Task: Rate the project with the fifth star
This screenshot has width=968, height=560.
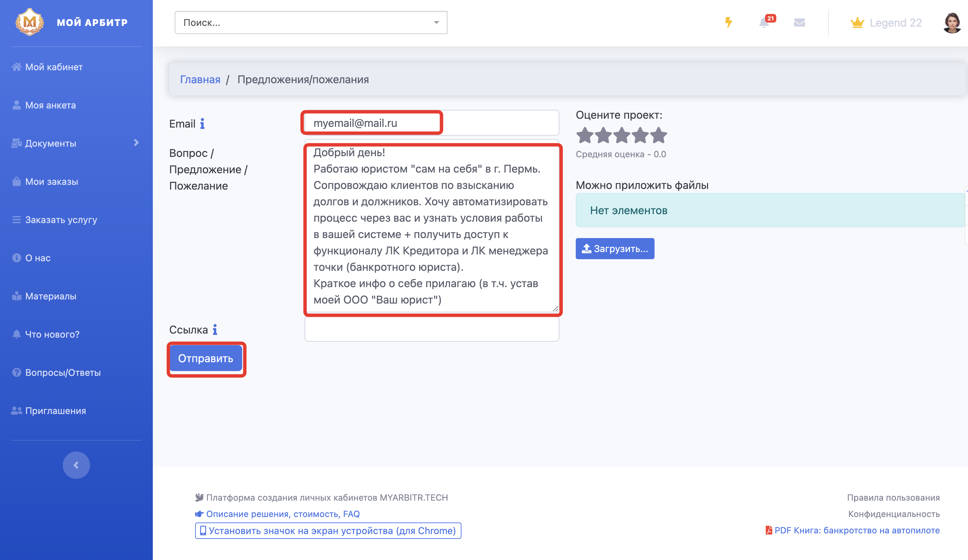Action: [659, 135]
